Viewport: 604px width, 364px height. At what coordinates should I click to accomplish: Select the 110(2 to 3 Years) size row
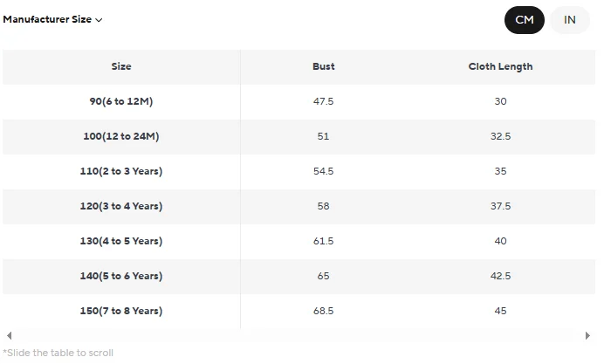[x=299, y=171]
